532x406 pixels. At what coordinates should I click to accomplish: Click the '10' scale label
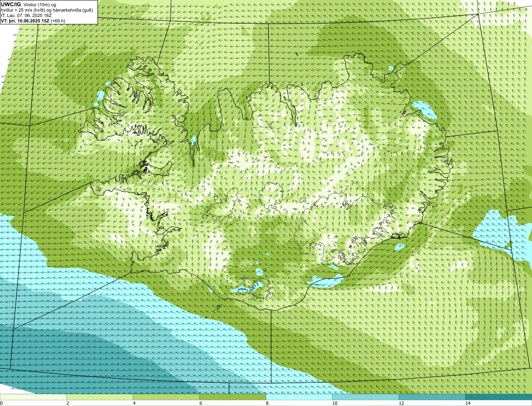[334, 403]
